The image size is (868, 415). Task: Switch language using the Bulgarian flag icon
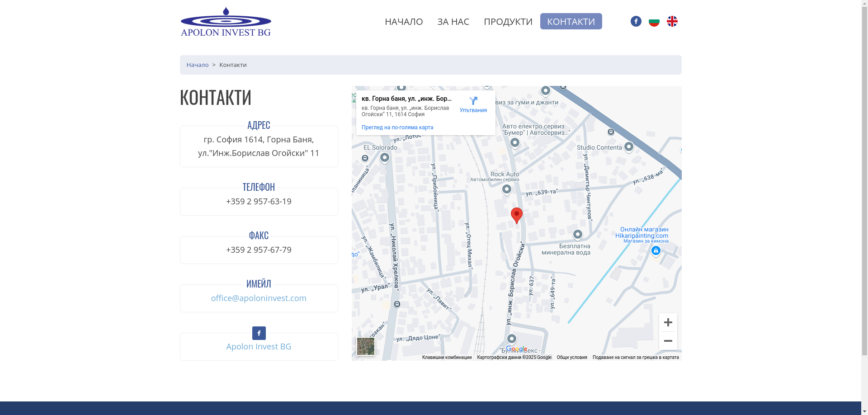click(x=654, y=21)
